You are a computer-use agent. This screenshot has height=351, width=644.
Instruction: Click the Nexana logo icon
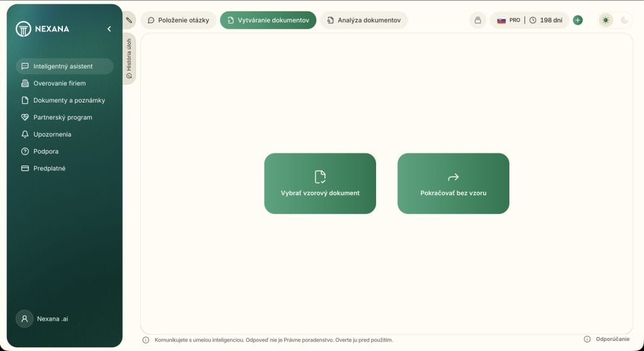coord(23,29)
